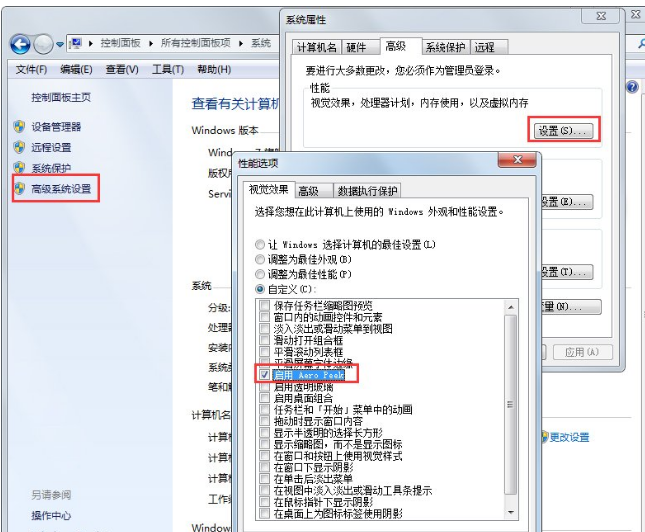This screenshot has width=645, height=532.
Task: Open 高级系统设置 link in sidebar
Action: point(61,189)
